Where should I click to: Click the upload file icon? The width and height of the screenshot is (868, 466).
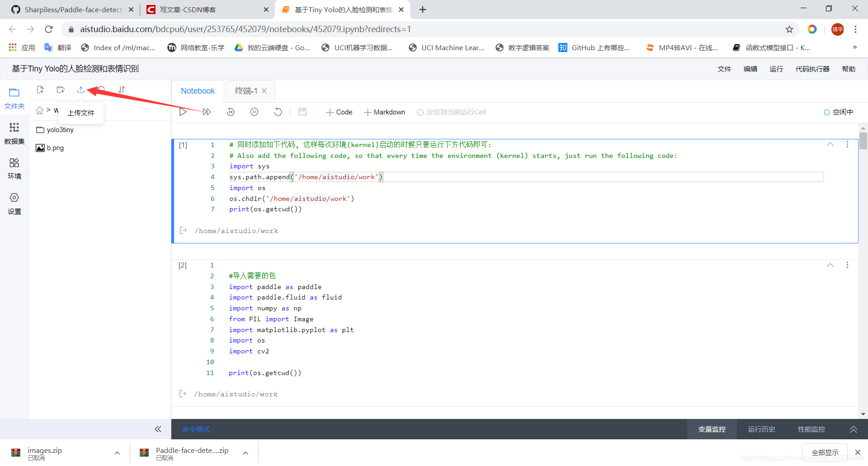(81, 90)
